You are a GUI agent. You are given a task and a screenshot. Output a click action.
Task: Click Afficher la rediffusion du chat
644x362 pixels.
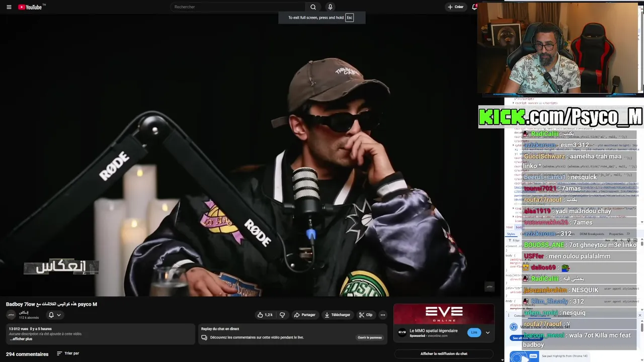click(444, 353)
